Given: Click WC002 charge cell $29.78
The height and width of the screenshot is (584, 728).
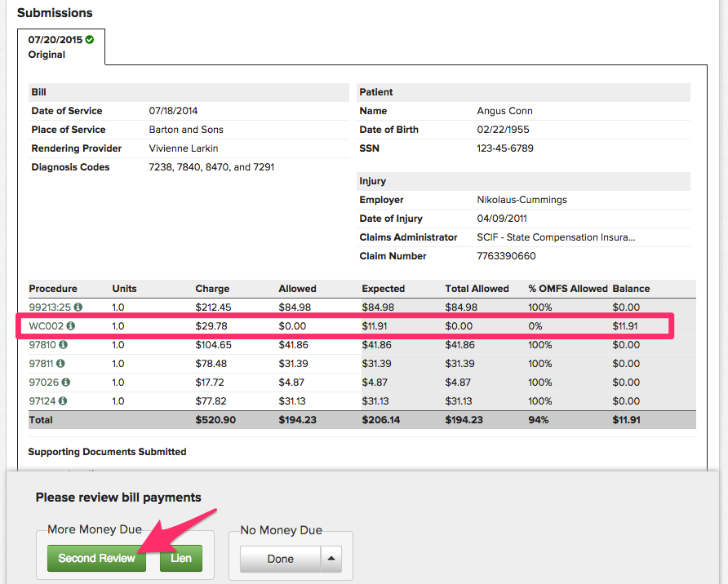Looking at the screenshot, I should [211, 326].
